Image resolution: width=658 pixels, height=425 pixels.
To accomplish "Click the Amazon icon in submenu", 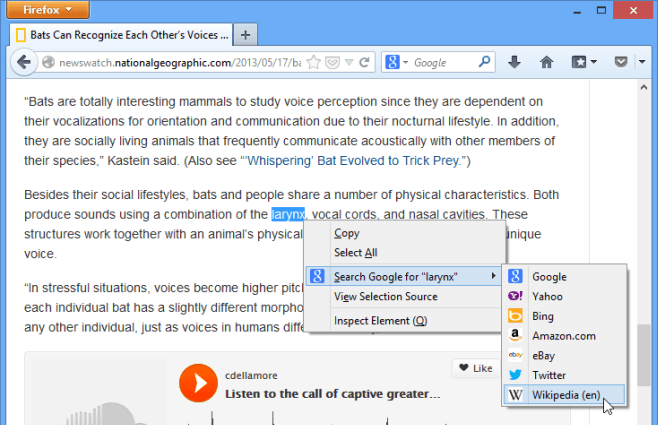I will click(x=515, y=335).
